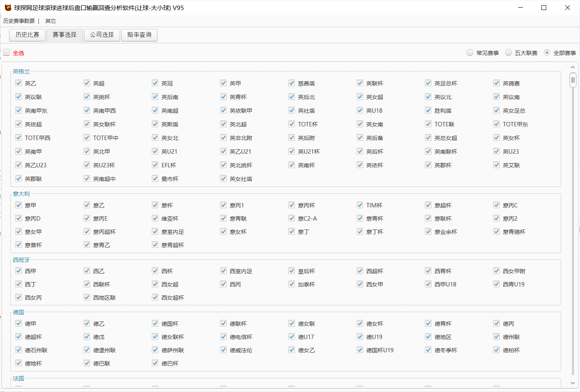Image resolution: width=580 pixels, height=392 pixels.
Task: Toggle the 意C2-A checkbox
Action: [x=292, y=218]
